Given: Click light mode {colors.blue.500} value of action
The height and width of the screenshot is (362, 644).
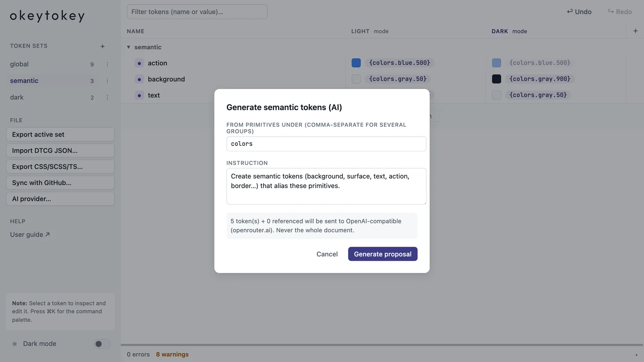Looking at the screenshot, I should tap(400, 63).
